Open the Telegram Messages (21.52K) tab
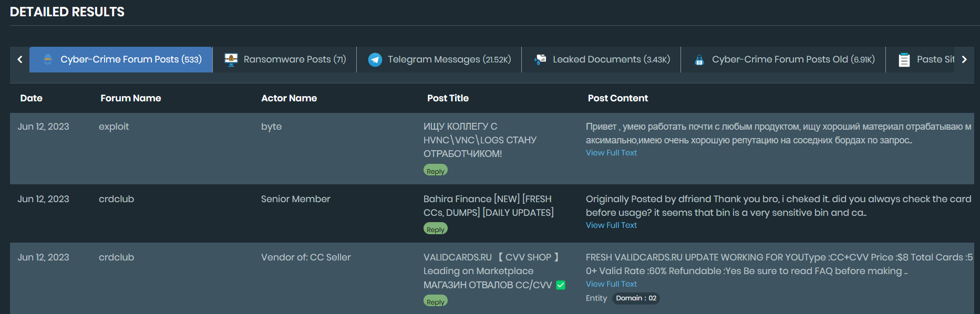Image resolution: width=980 pixels, height=314 pixels. (x=449, y=59)
